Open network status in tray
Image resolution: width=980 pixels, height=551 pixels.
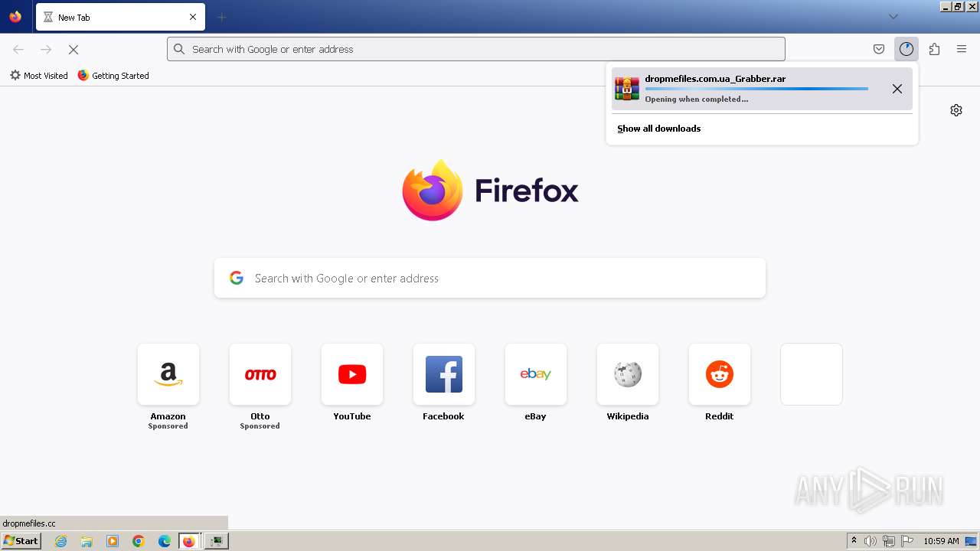coord(889,541)
